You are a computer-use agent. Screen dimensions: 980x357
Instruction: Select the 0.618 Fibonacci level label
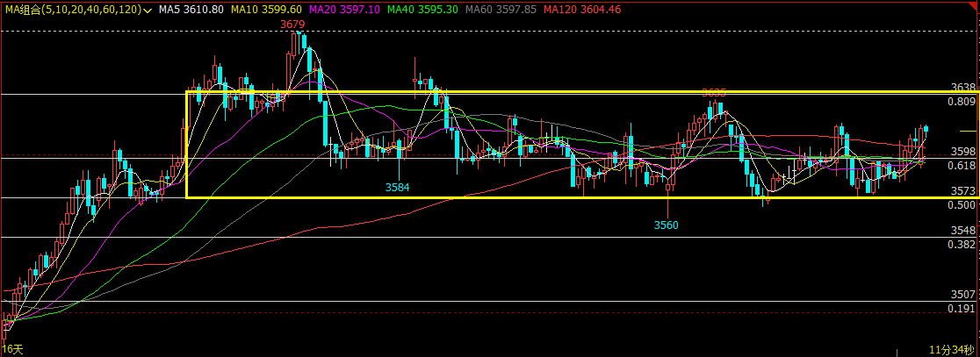click(x=962, y=166)
